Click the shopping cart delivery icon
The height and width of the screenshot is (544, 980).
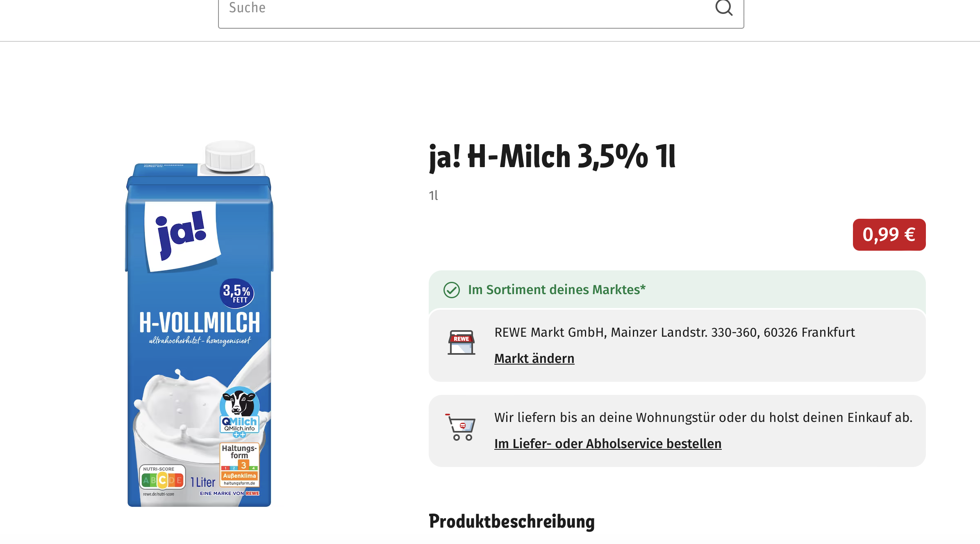[x=461, y=427]
